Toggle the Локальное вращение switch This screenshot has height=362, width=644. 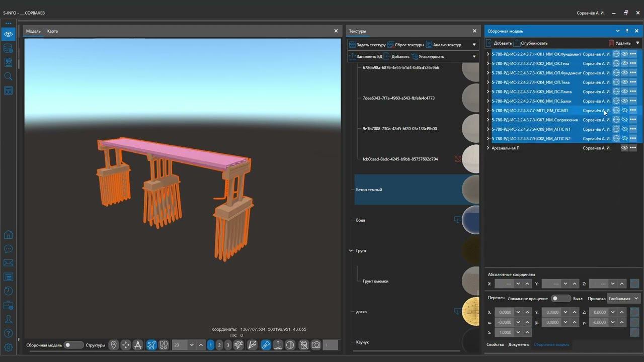(x=561, y=299)
